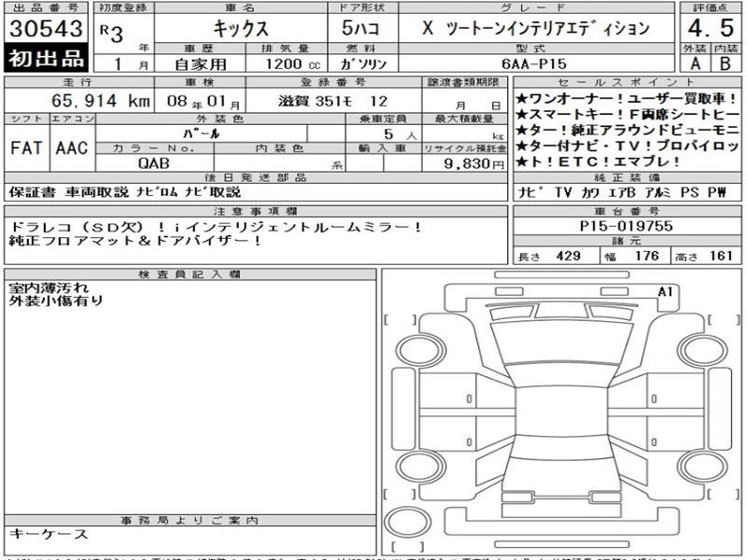Viewport: 747px width, 560px height.
Task: Click the lot number 30543
Action: (46, 29)
